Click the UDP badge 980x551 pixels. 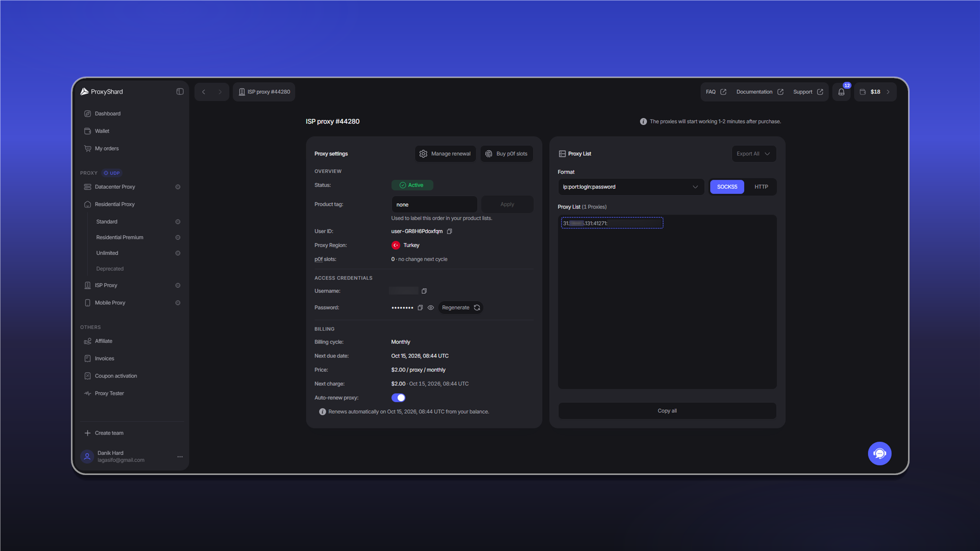point(111,173)
